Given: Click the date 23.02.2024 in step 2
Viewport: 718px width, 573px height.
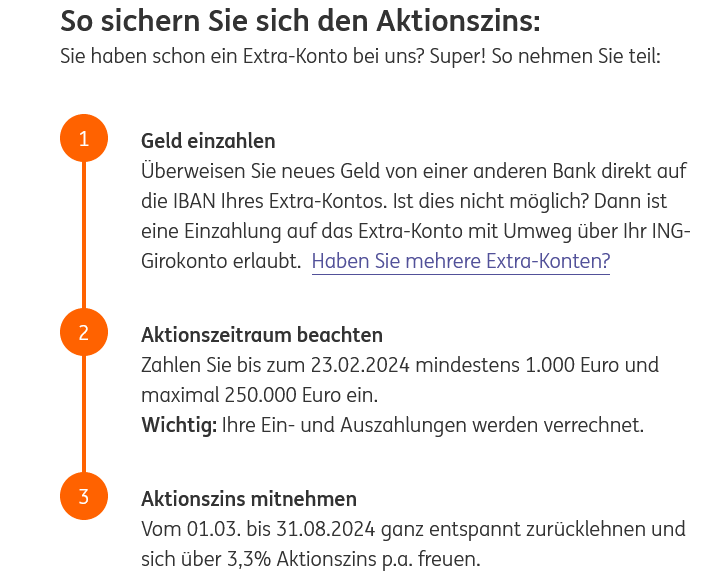Looking at the screenshot, I should coord(360,365).
